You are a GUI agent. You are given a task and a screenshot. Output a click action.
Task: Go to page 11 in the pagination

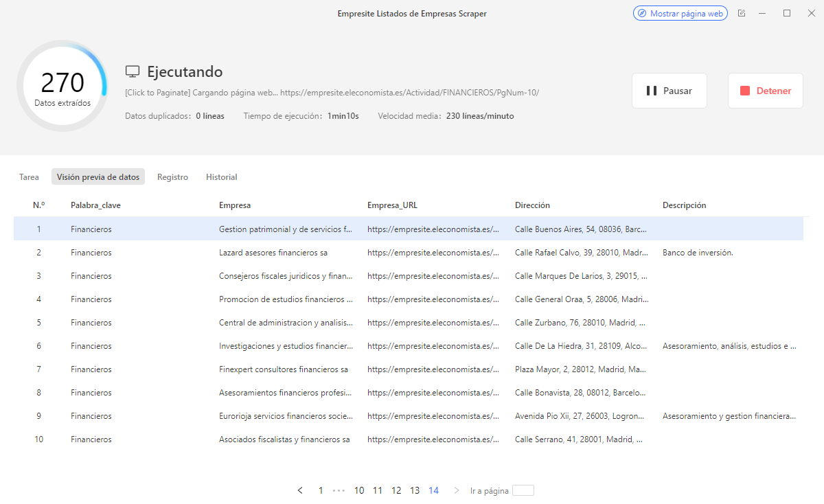(x=378, y=490)
